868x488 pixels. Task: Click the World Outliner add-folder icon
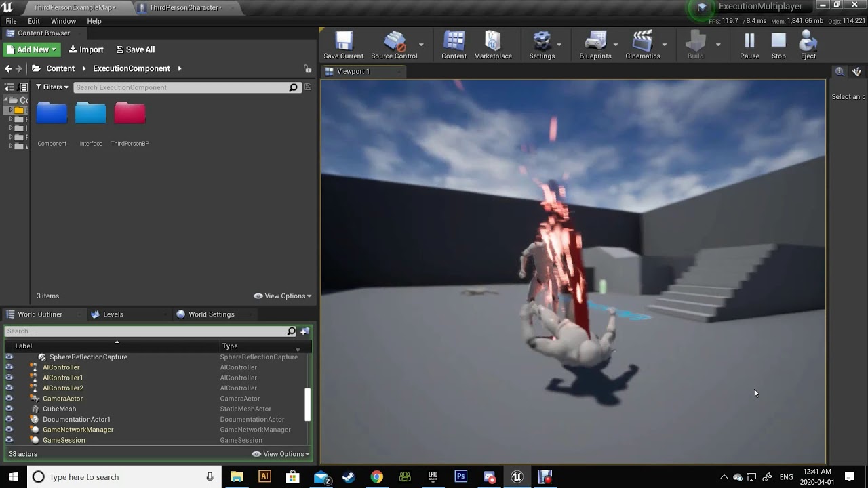[x=305, y=331]
